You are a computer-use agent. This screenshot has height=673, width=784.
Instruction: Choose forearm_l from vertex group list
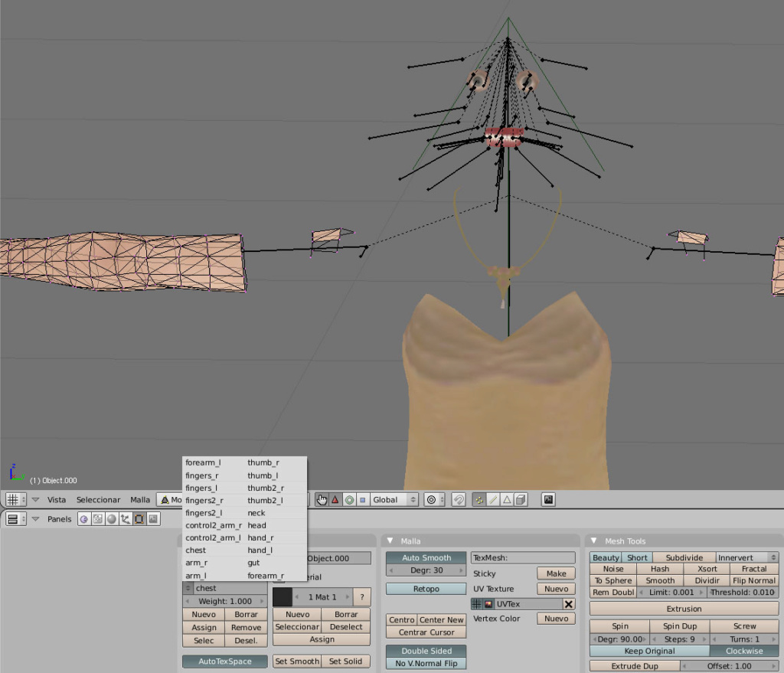(203, 462)
